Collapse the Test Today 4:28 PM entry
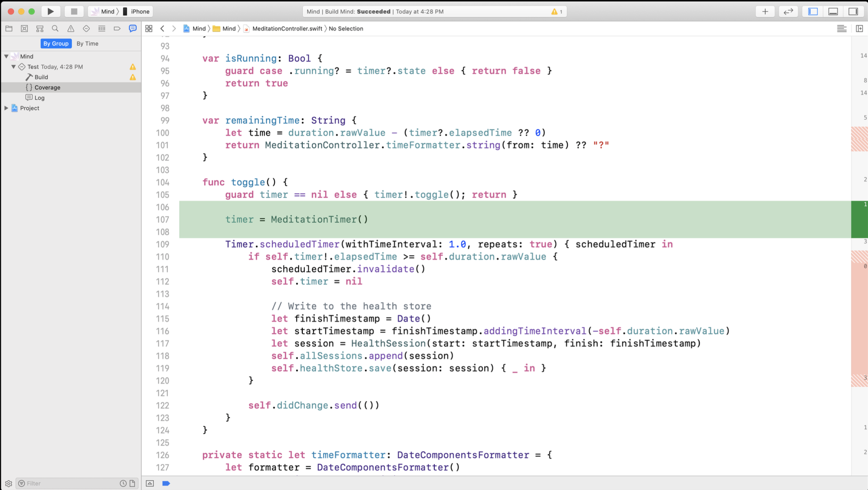 (x=13, y=66)
